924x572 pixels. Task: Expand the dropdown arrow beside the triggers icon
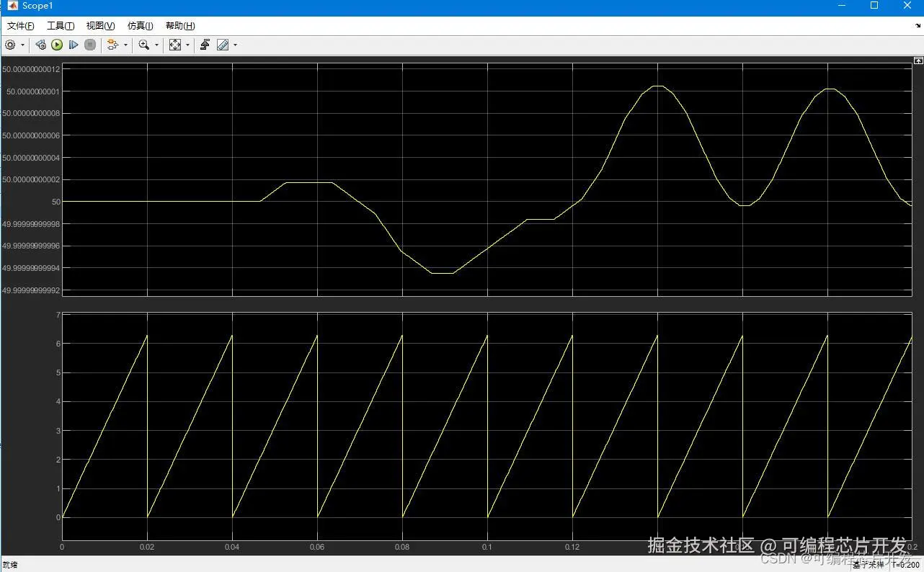(125, 45)
